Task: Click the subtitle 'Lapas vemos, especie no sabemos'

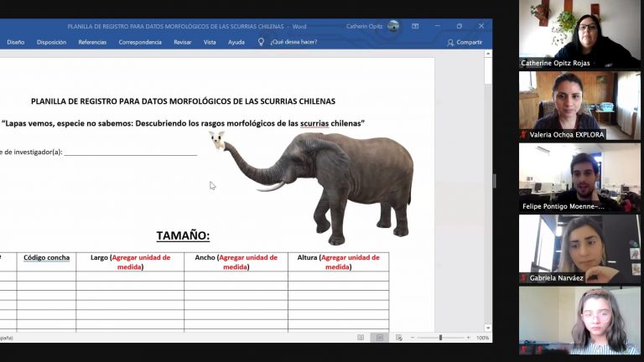Action: coord(183,123)
